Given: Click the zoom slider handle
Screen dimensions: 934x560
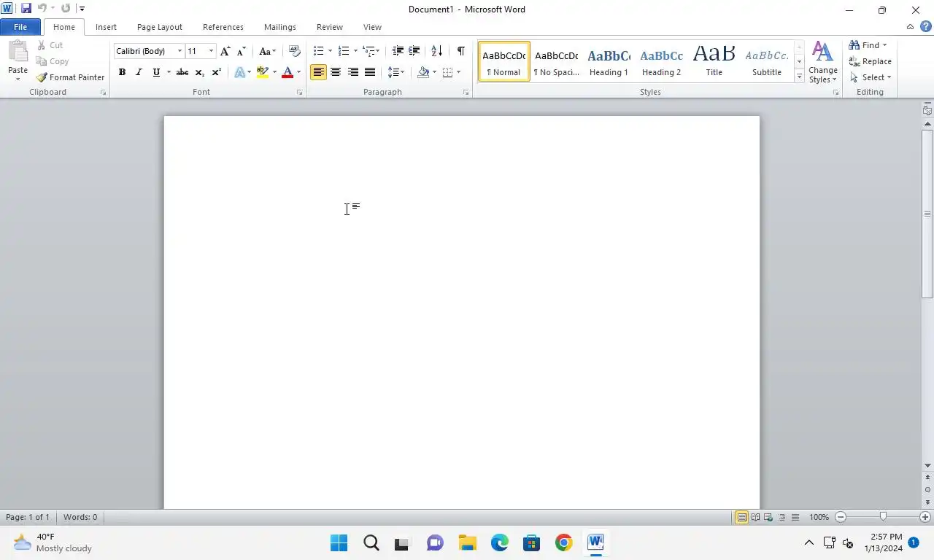Looking at the screenshot, I should (883, 517).
